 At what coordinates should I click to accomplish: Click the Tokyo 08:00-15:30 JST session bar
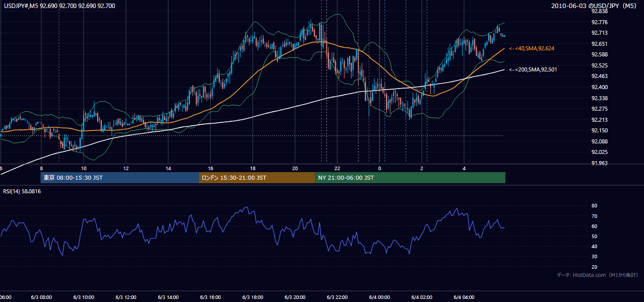coord(120,178)
